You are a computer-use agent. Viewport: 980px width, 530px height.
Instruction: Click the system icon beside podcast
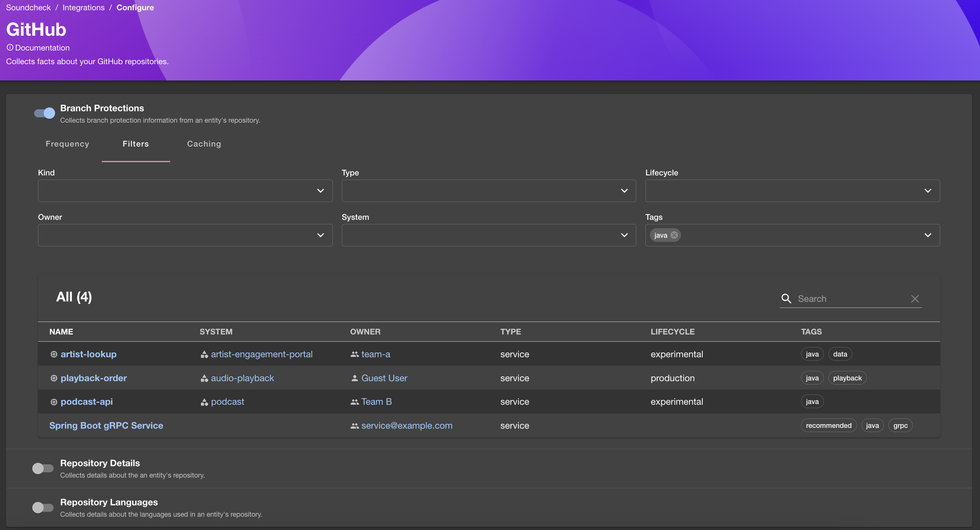204,402
